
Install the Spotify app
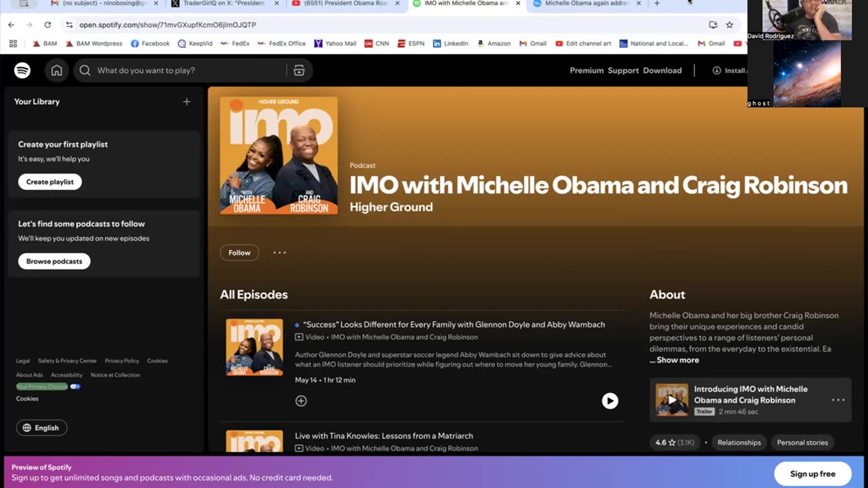click(x=730, y=70)
